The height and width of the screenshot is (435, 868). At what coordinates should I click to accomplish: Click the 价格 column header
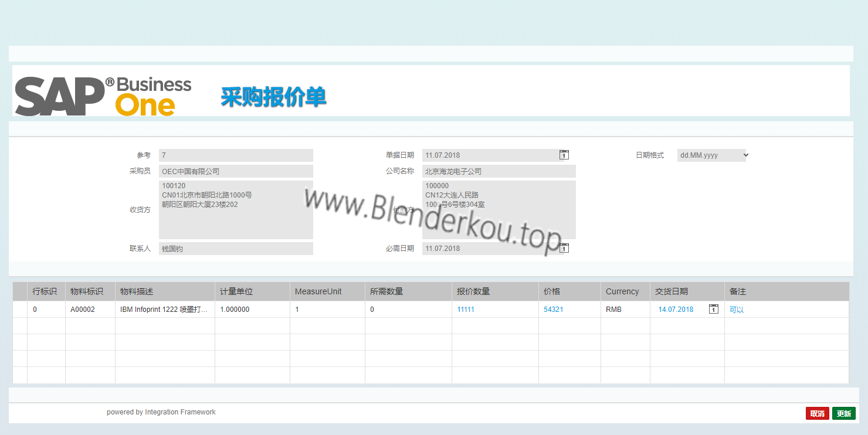pos(569,291)
